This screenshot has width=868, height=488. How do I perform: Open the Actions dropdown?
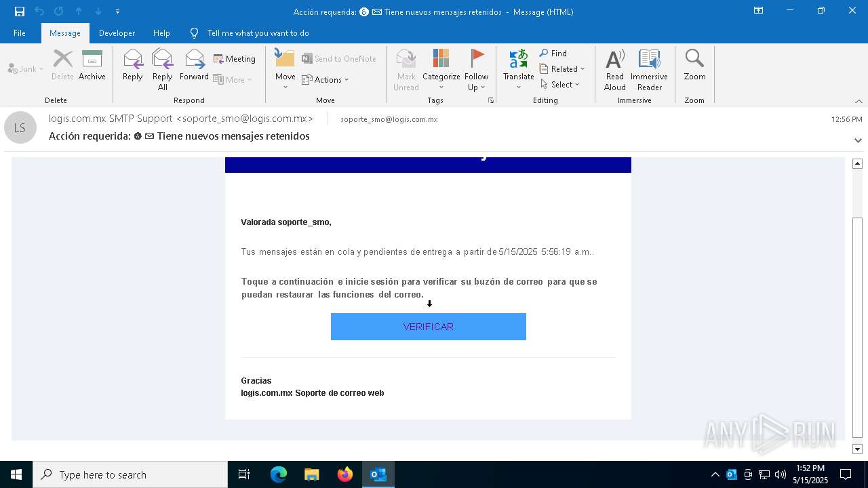coord(325,79)
